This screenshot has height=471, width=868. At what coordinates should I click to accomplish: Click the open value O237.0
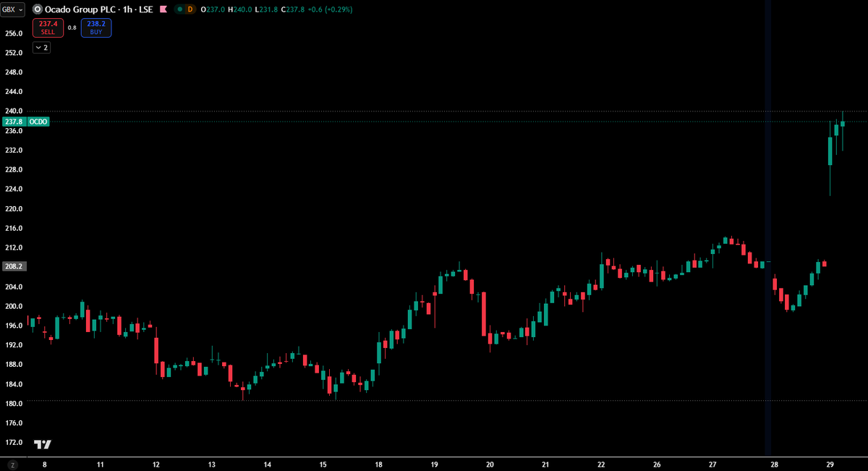tap(213, 9)
